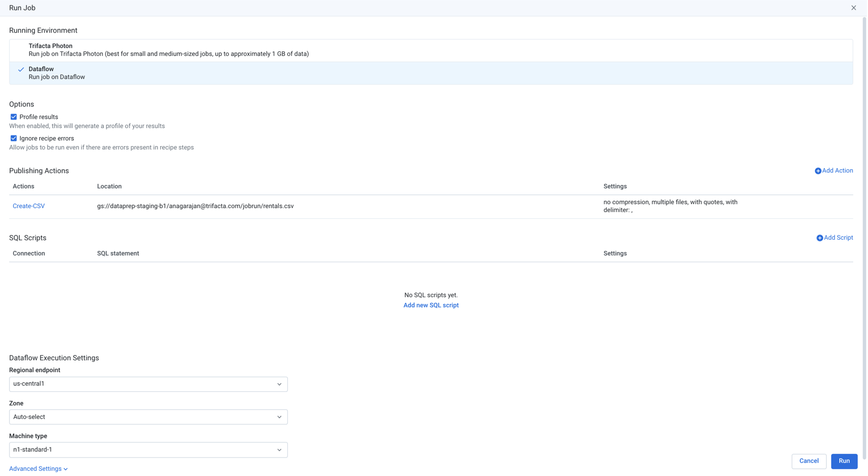This screenshot has height=476, width=868.
Task: Click the plus icon beside Add Script
Action: [x=819, y=238]
